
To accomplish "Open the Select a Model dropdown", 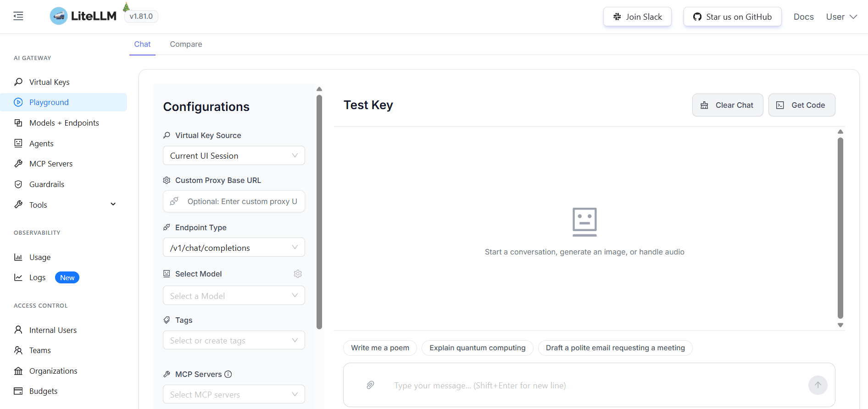I will pyautogui.click(x=234, y=296).
